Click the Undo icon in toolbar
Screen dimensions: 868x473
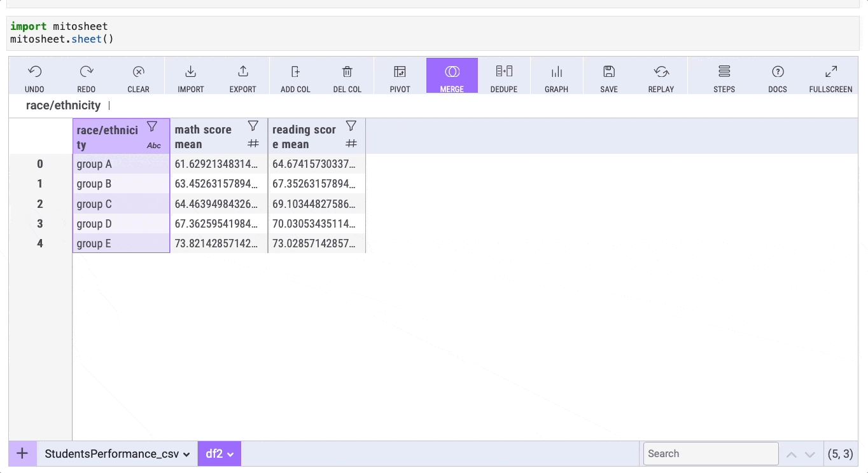[x=35, y=72]
